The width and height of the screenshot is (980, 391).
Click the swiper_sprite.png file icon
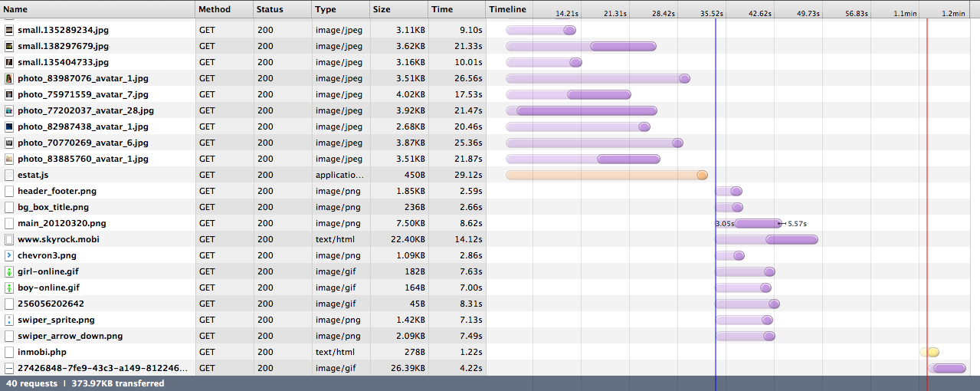tap(9, 320)
